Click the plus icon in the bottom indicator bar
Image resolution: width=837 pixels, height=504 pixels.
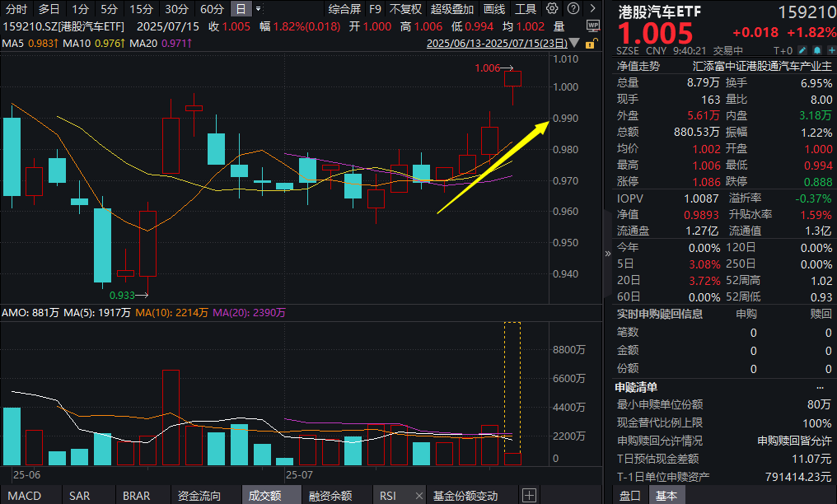click(x=528, y=493)
